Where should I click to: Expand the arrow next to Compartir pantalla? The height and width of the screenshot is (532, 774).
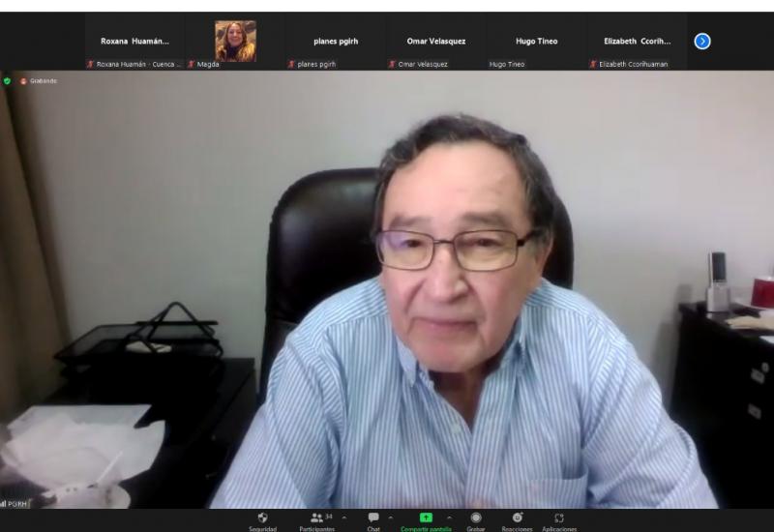tap(449, 517)
